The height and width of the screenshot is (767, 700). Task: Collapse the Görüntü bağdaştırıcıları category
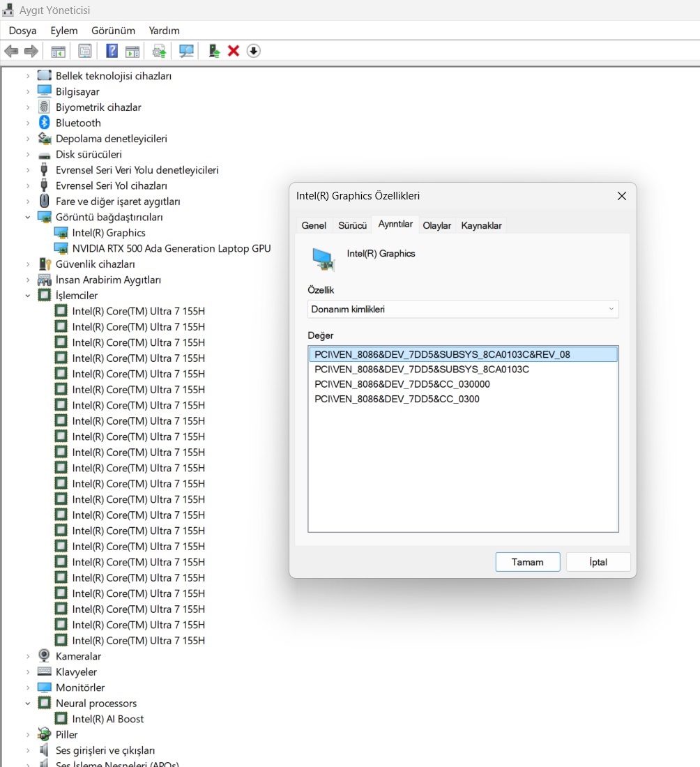point(28,217)
